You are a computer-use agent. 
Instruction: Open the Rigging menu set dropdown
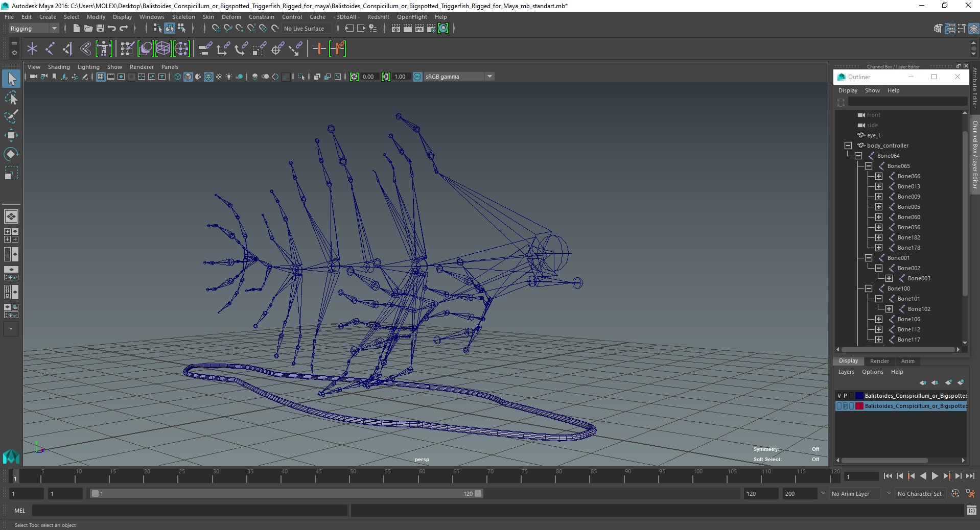point(34,29)
